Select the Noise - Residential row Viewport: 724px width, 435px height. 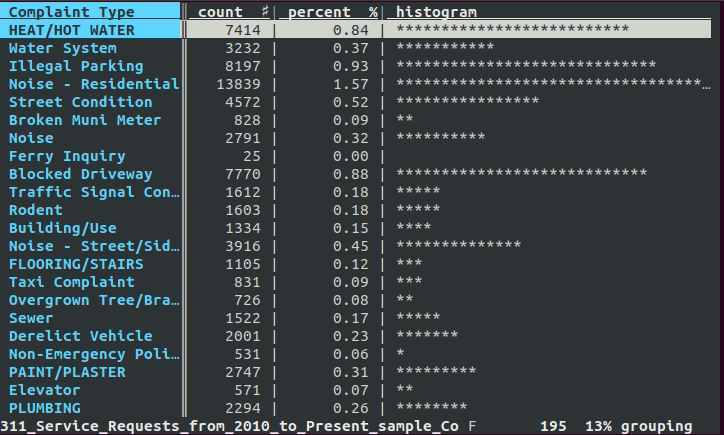(356, 84)
